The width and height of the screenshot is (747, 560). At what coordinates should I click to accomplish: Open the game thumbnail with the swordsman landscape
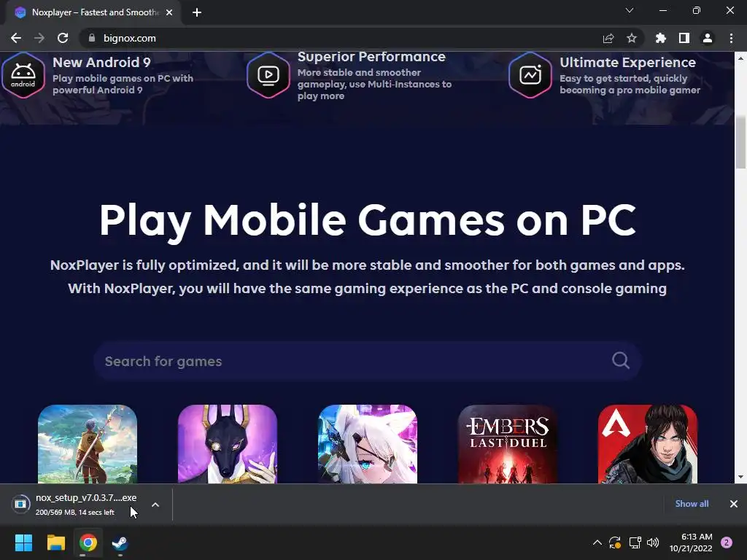(88, 444)
